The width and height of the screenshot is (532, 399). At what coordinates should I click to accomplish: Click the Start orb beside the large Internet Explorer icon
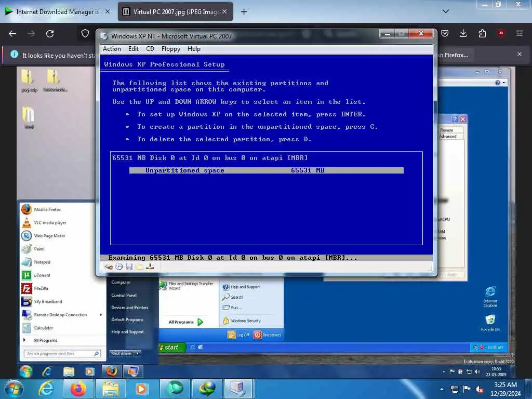tap(14, 389)
